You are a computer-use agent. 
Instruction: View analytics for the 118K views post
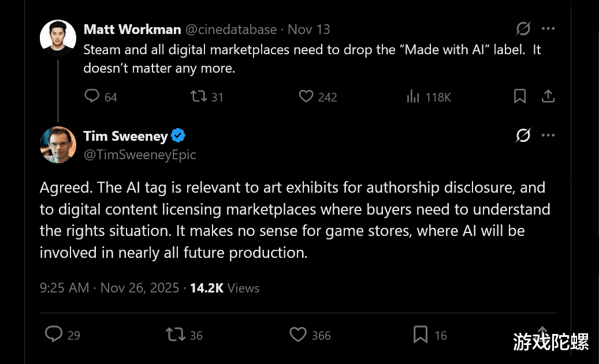click(413, 97)
